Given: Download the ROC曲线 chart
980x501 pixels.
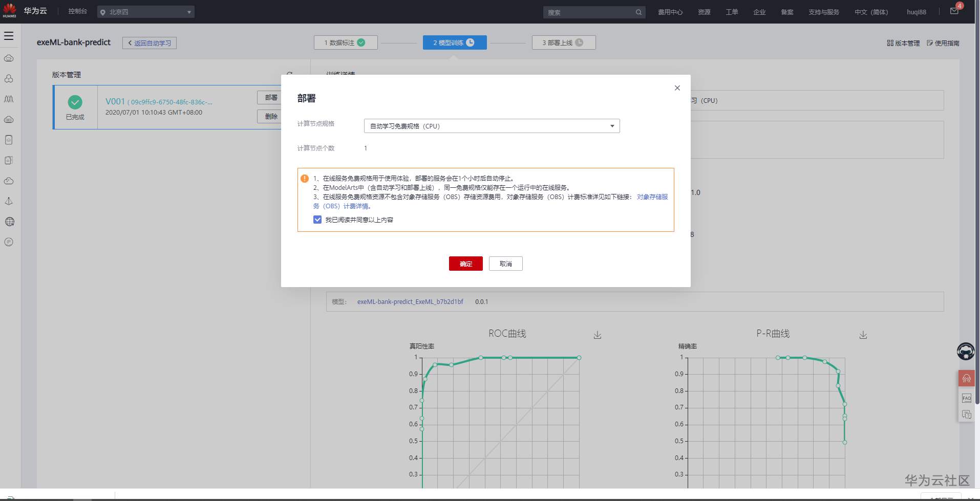Looking at the screenshot, I should coord(598,335).
